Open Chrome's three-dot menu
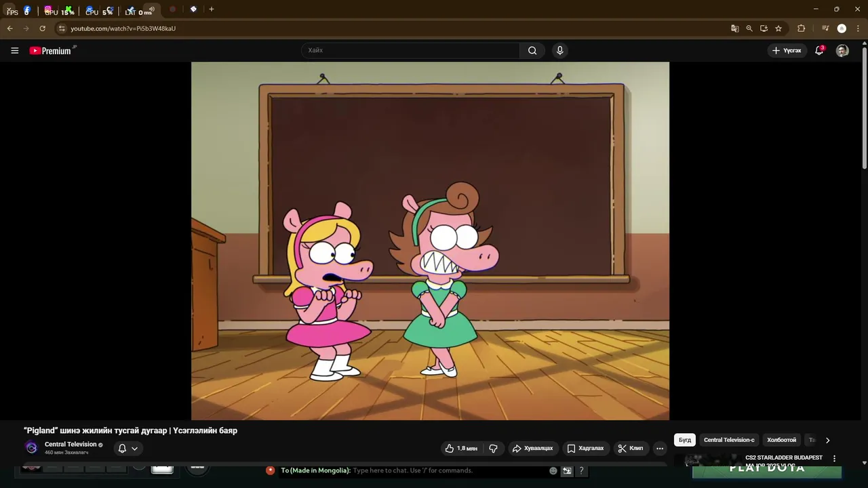 (859, 28)
